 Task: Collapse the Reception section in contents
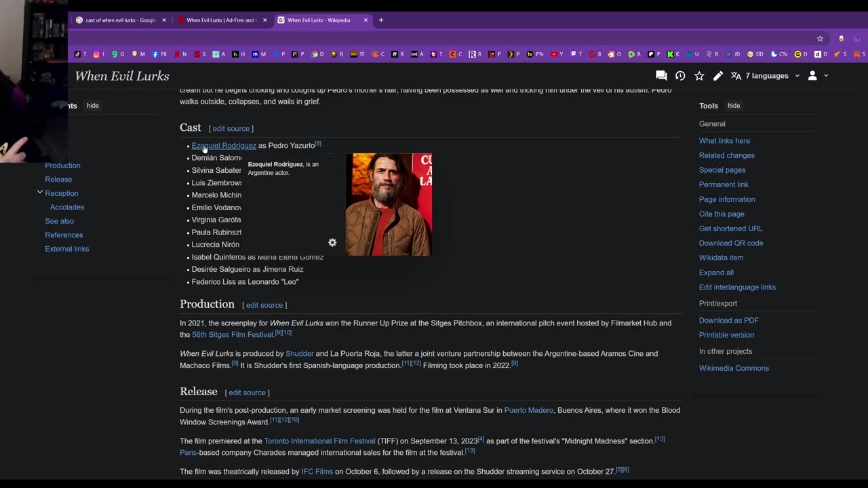(40, 192)
